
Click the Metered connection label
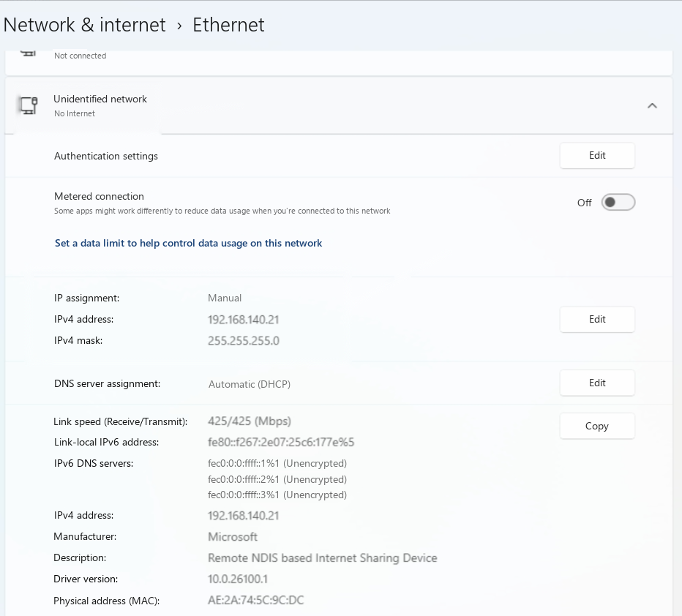coord(99,197)
